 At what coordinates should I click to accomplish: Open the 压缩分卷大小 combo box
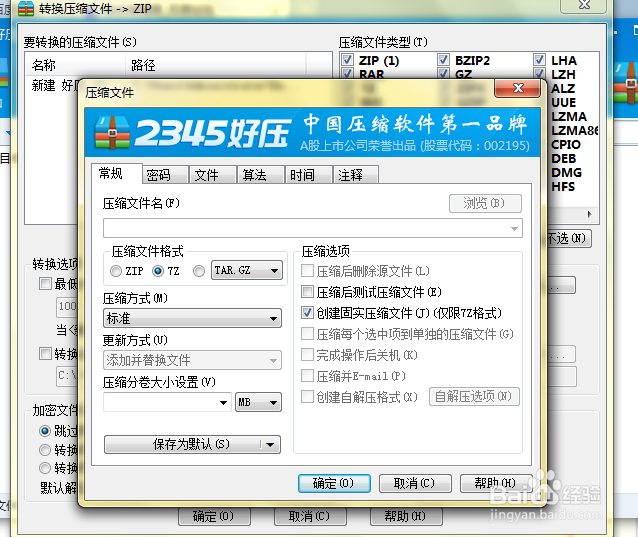[167, 402]
